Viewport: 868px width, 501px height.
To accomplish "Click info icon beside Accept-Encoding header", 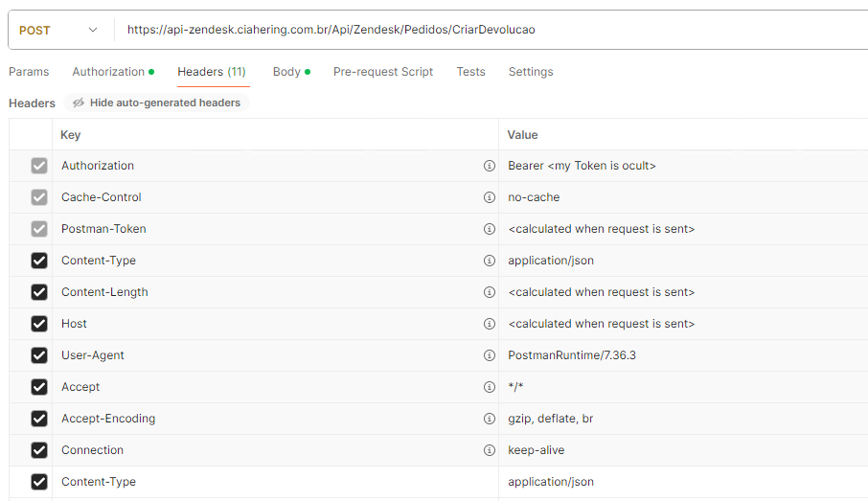I will 490,419.
